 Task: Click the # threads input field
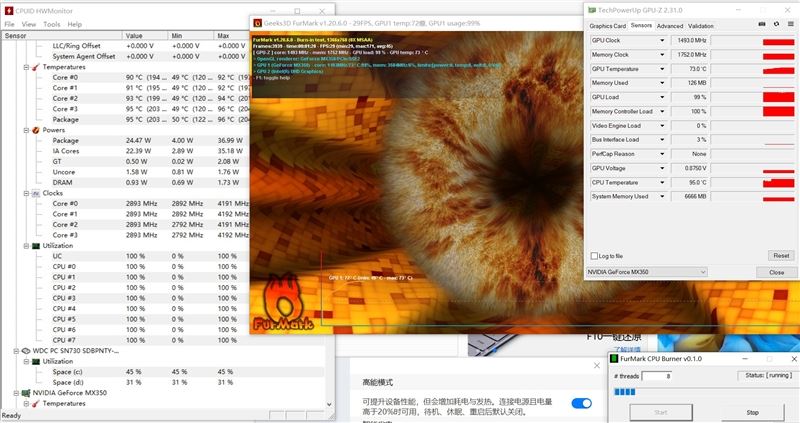click(x=657, y=376)
